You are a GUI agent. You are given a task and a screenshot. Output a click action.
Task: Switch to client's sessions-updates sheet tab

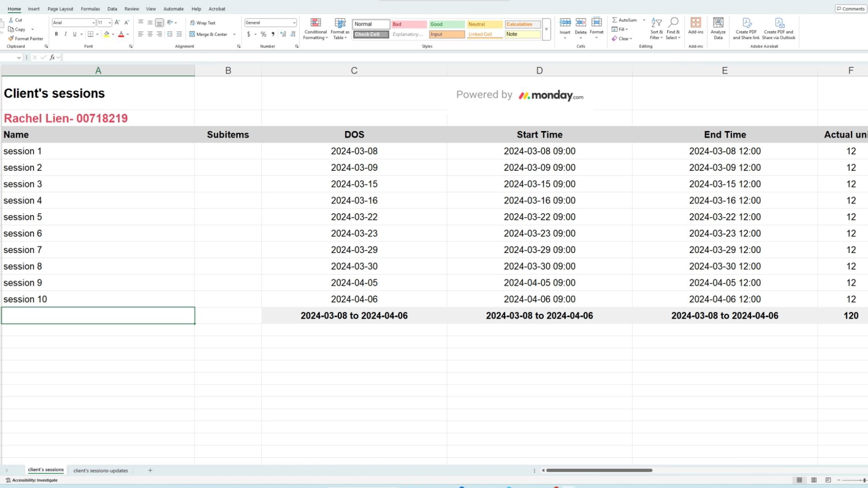100,470
